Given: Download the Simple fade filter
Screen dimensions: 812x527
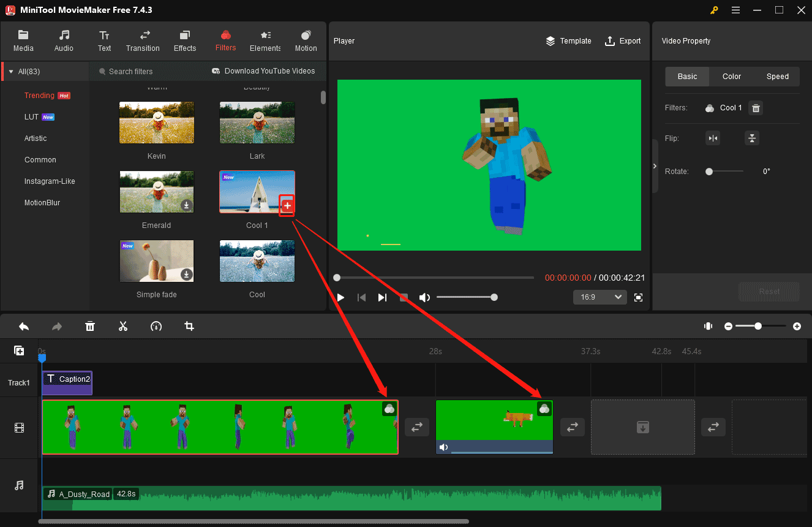Looking at the screenshot, I should [x=187, y=275].
